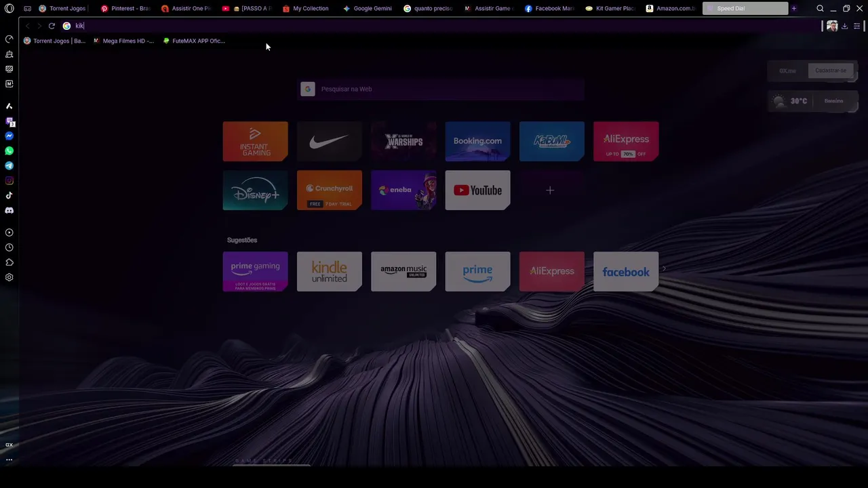Switch to the PASSO A PASSO YouTube tab

tap(247, 9)
